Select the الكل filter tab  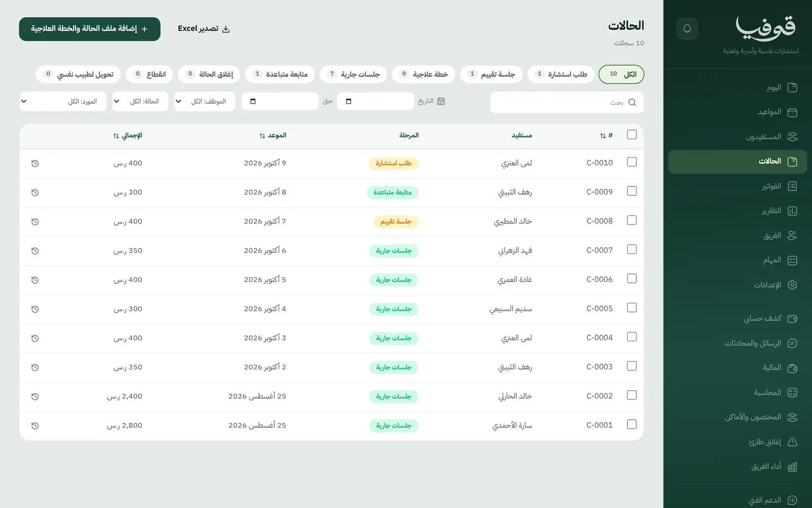tap(622, 74)
